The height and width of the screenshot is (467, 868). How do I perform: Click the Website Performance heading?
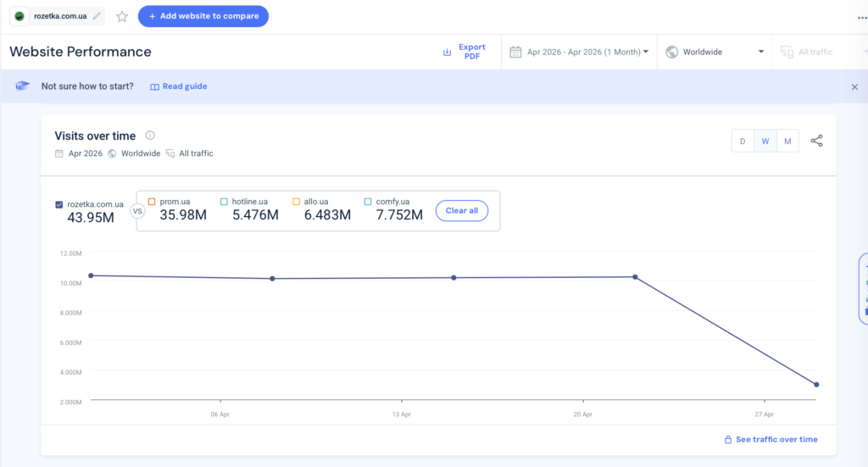pyautogui.click(x=81, y=52)
